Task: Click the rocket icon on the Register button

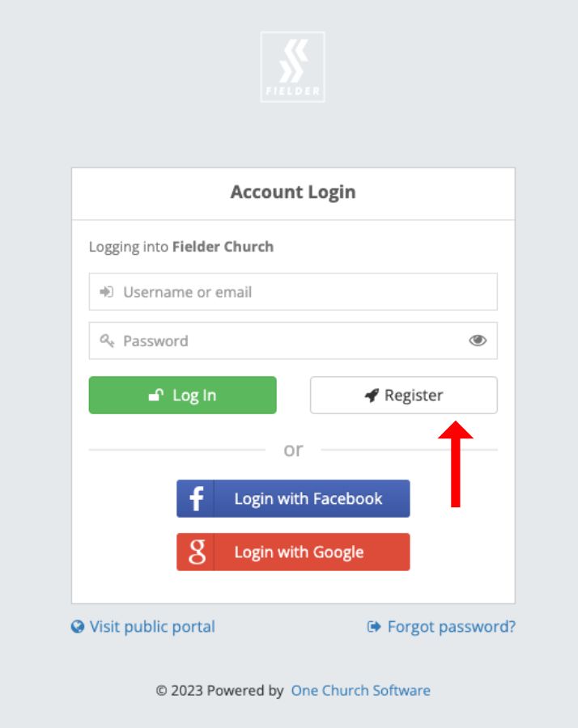Action: [x=372, y=396]
